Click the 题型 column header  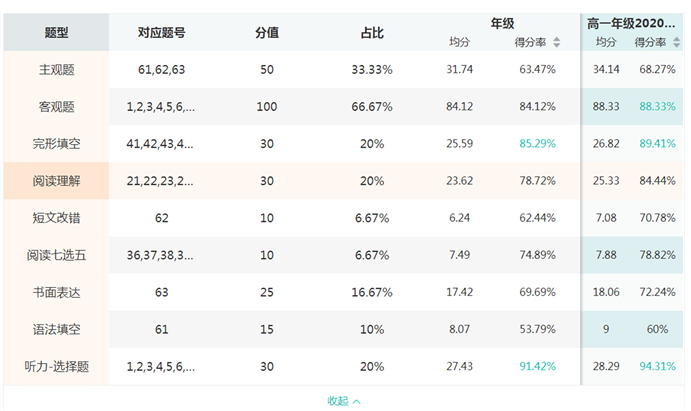57,33
